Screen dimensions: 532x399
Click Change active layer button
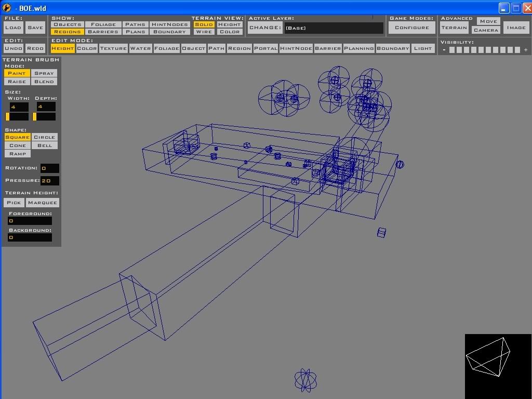pos(265,28)
